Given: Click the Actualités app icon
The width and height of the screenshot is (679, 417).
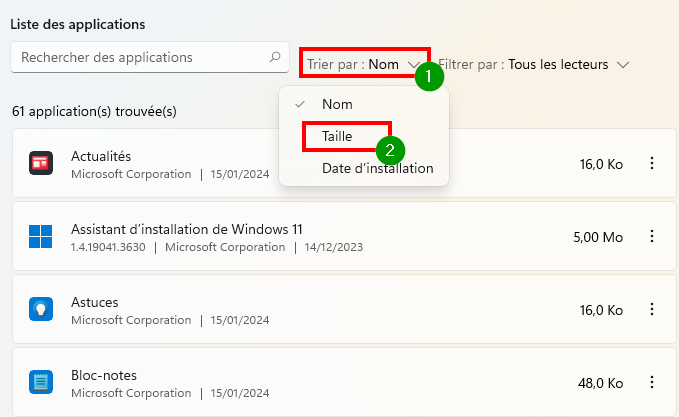Looking at the screenshot, I should click(x=41, y=163).
